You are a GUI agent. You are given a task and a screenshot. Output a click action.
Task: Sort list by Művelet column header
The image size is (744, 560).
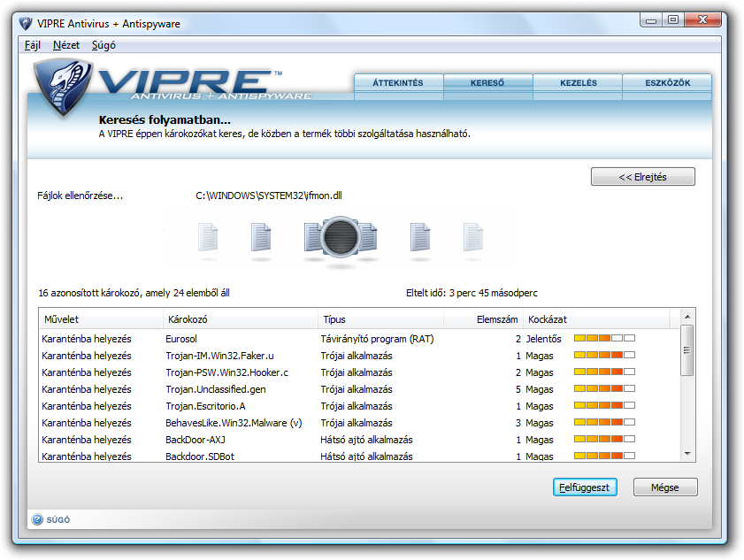pyautogui.click(x=101, y=319)
